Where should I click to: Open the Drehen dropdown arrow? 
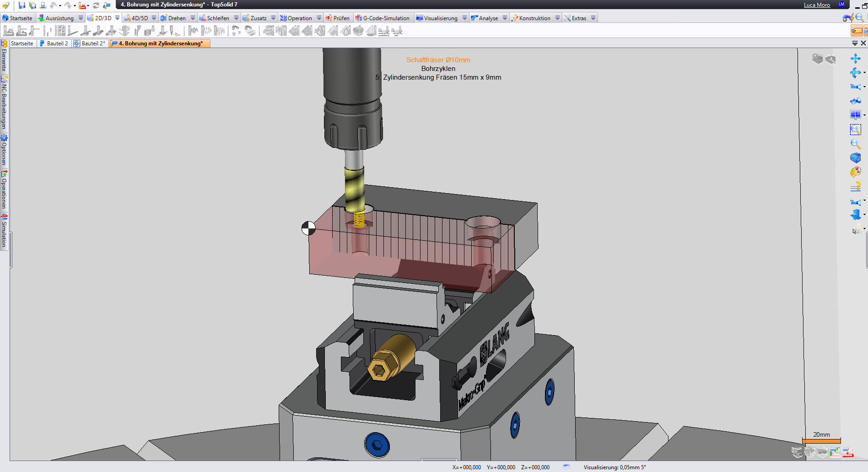[x=193, y=18]
